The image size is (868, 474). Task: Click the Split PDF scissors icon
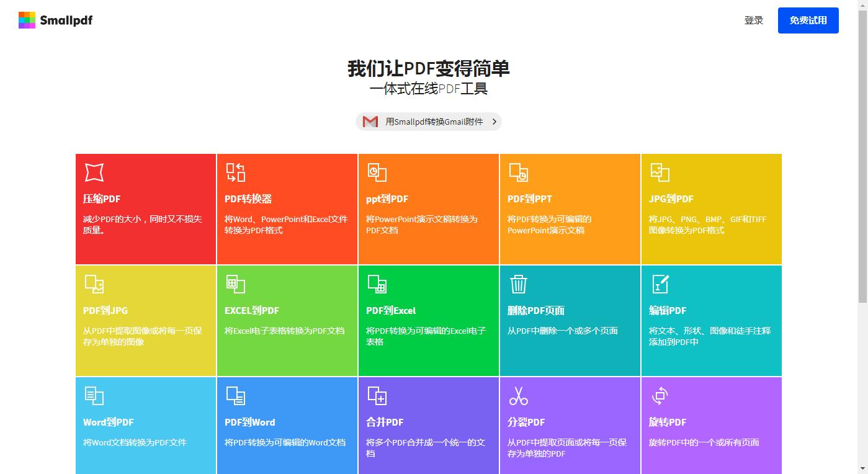518,395
